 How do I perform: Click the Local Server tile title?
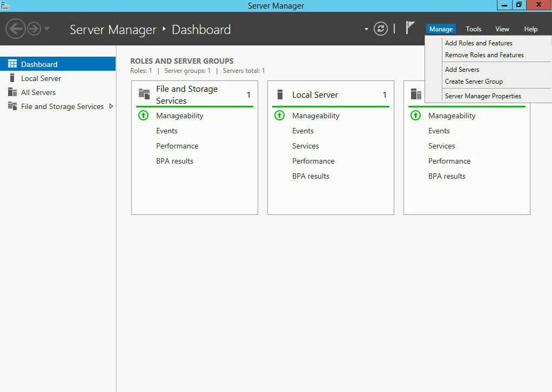[315, 94]
